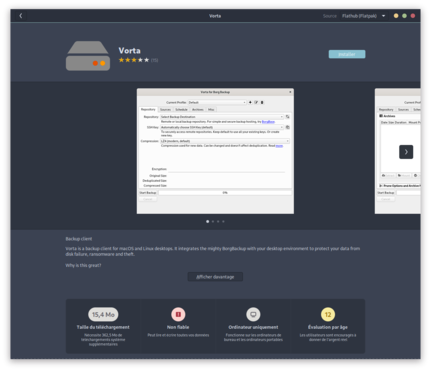The height and width of the screenshot is (371, 431).
Task: Go back with the header back arrow
Action: 21,16
